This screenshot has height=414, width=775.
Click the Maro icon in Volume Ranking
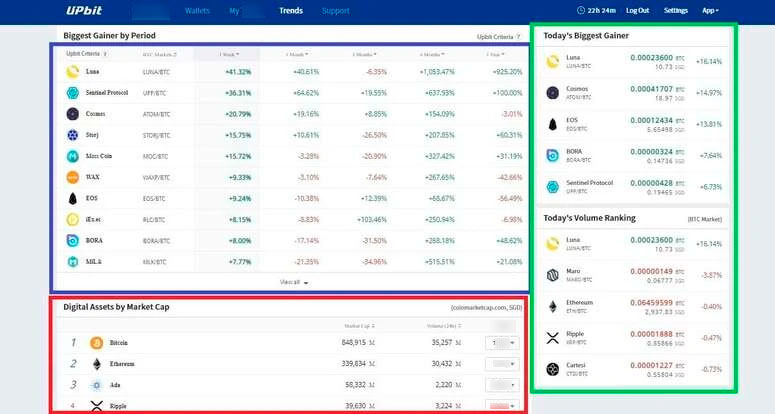point(553,275)
